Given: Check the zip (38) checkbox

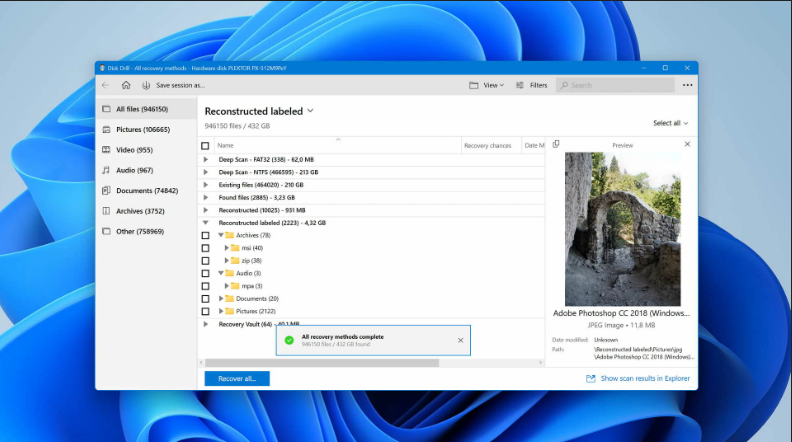Looking at the screenshot, I should pyautogui.click(x=205, y=261).
